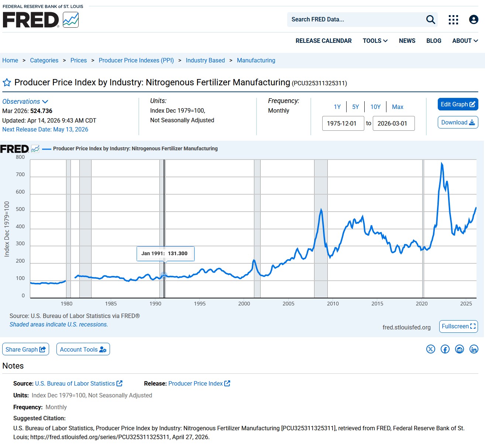Open the Tools menu
Image resolution: width=485 pixels, height=448 pixels.
click(x=375, y=41)
